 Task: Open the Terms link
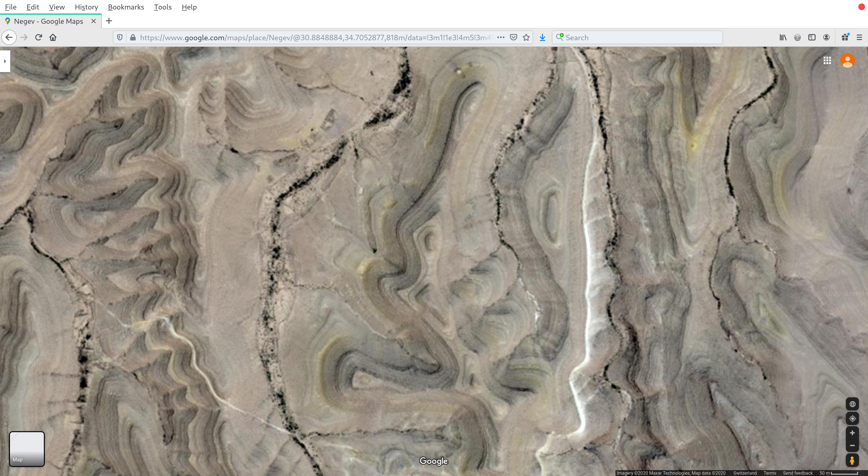click(x=770, y=473)
